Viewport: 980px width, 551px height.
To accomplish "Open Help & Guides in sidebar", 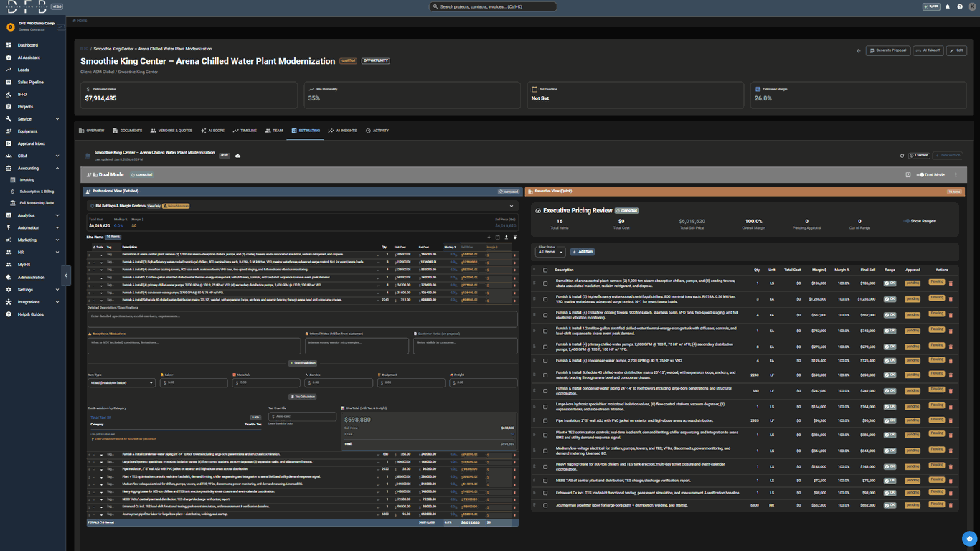I will click(33, 314).
